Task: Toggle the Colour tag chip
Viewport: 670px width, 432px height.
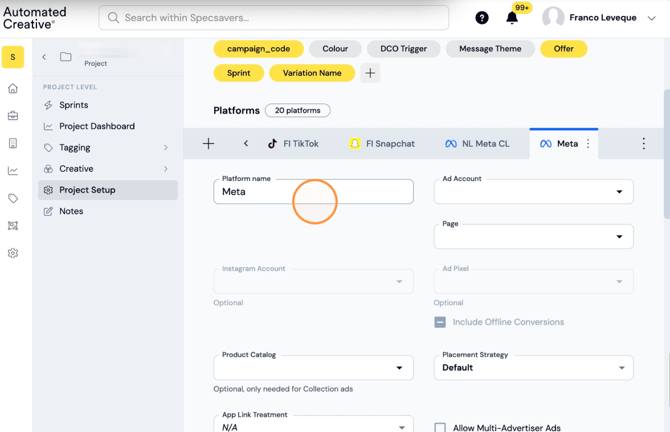Action: 335,49
